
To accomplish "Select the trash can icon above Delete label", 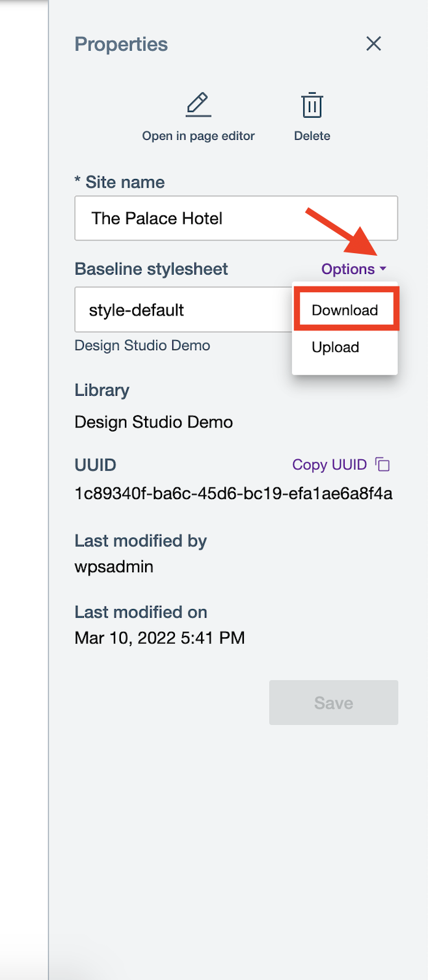I will 312,104.
